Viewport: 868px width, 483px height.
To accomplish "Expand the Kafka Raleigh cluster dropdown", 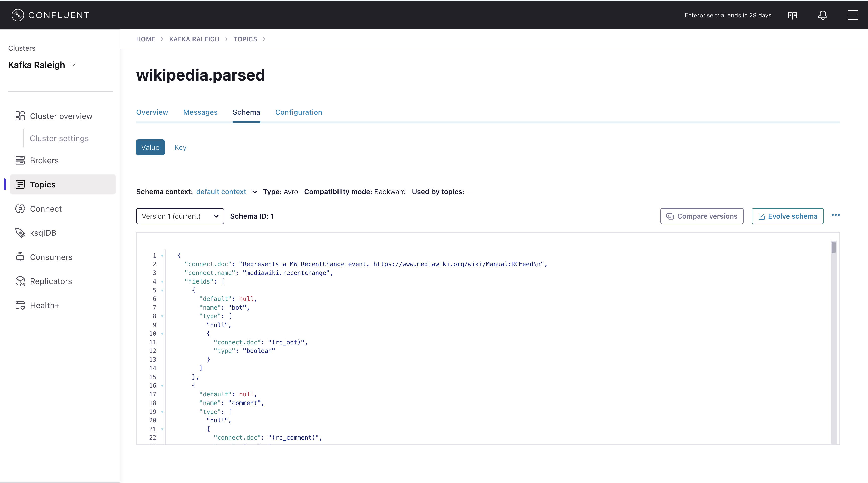I will (x=73, y=65).
